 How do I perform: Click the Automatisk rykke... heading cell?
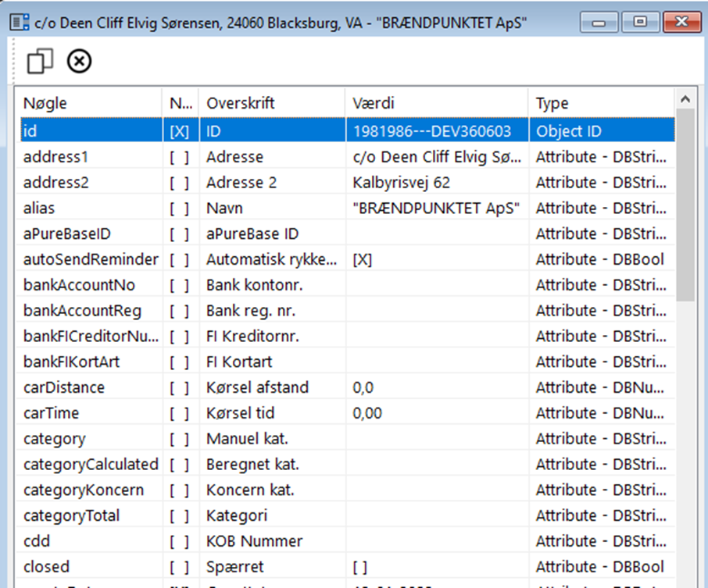(x=272, y=260)
